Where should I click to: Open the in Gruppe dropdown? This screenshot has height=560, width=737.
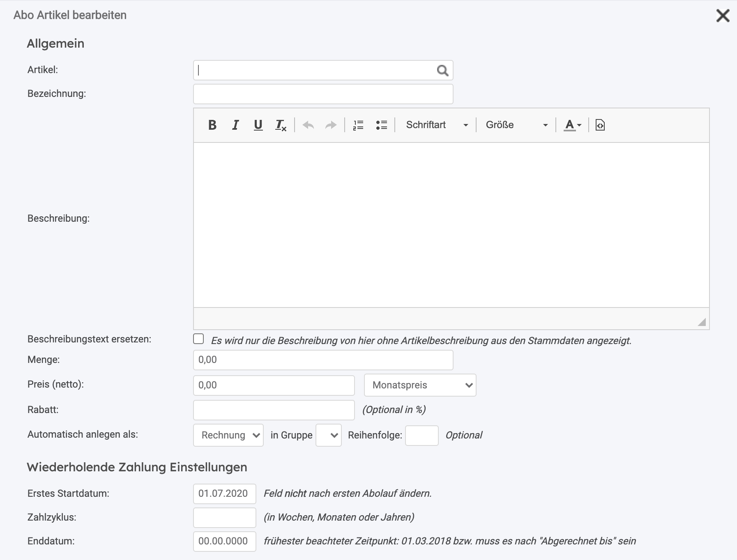tap(329, 435)
